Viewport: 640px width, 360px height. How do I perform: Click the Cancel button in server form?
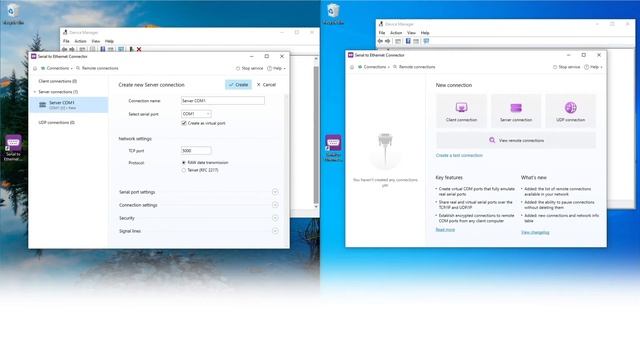click(x=266, y=84)
